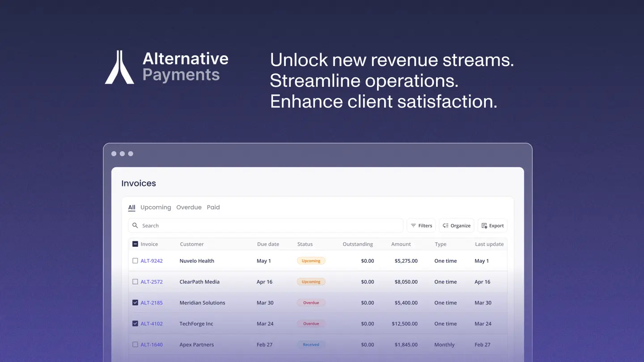Viewport: 644px width, 362px height.
Task: Uncheck the box for invoice ALT-2185
Action: [135, 303]
